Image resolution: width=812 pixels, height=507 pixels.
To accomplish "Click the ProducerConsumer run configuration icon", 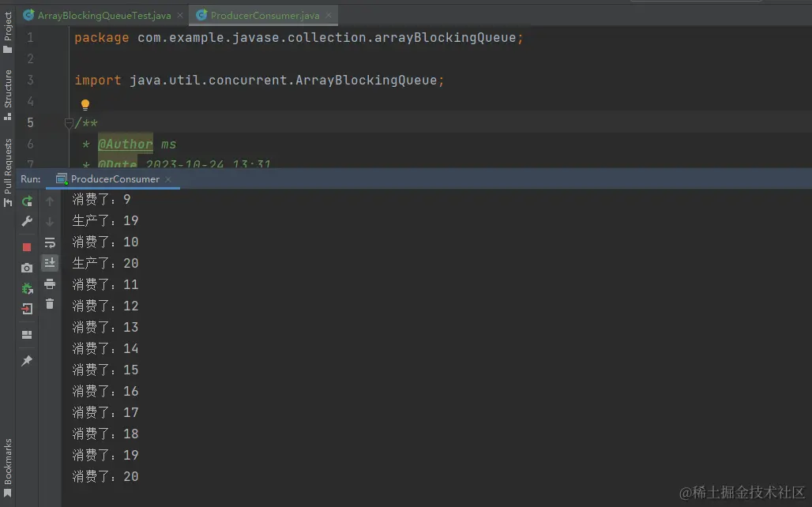I will tap(62, 179).
